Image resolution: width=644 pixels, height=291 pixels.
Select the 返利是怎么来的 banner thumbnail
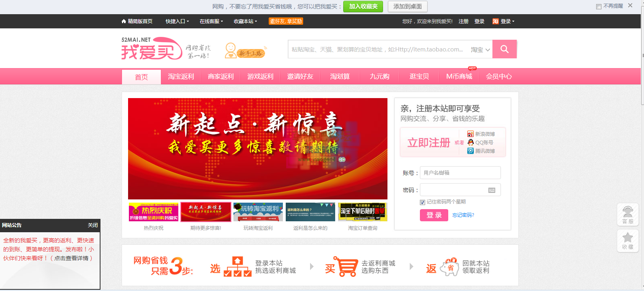point(310,212)
